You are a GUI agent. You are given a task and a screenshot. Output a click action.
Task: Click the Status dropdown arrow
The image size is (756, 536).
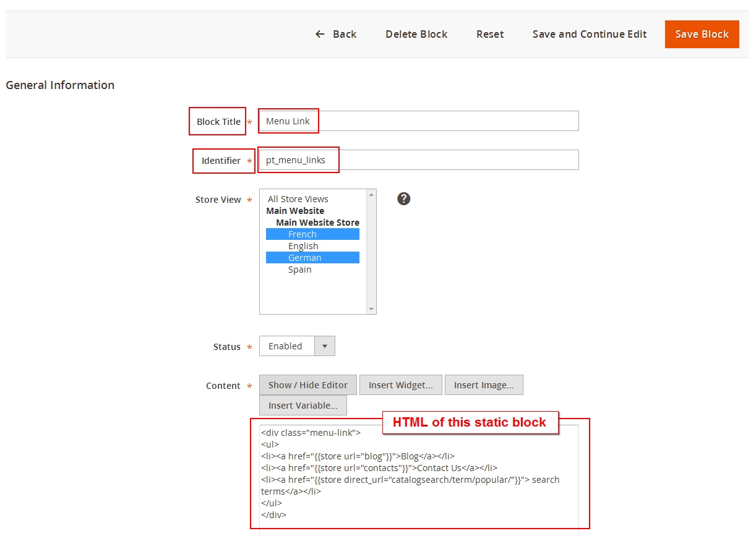pos(325,346)
